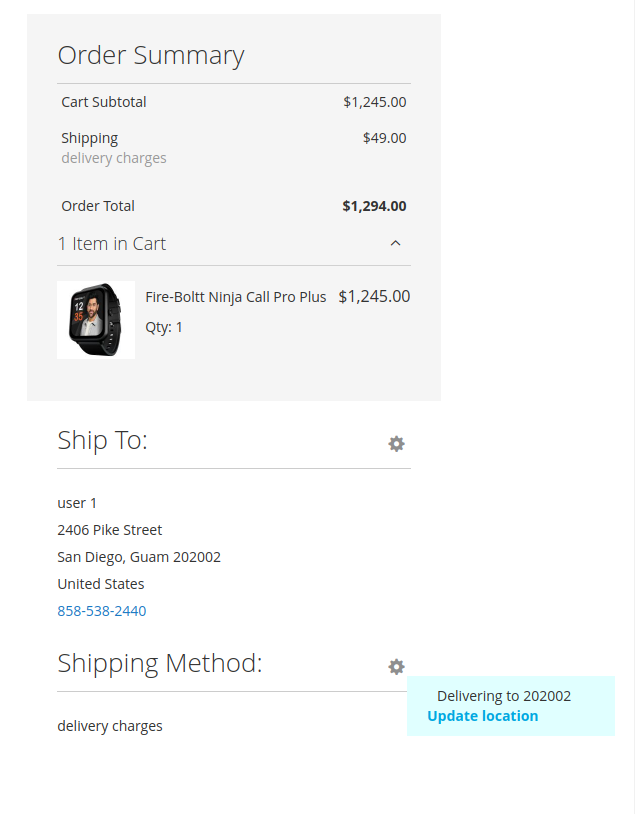Click the Update location link
635x814 pixels.
coord(482,716)
